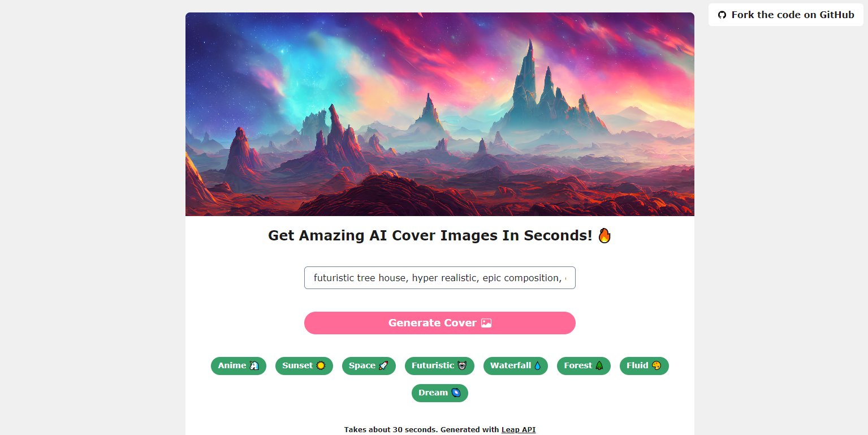Image resolution: width=868 pixels, height=435 pixels.
Task: Click the generated alien landscape cover image
Action: pyautogui.click(x=440, y=114)
